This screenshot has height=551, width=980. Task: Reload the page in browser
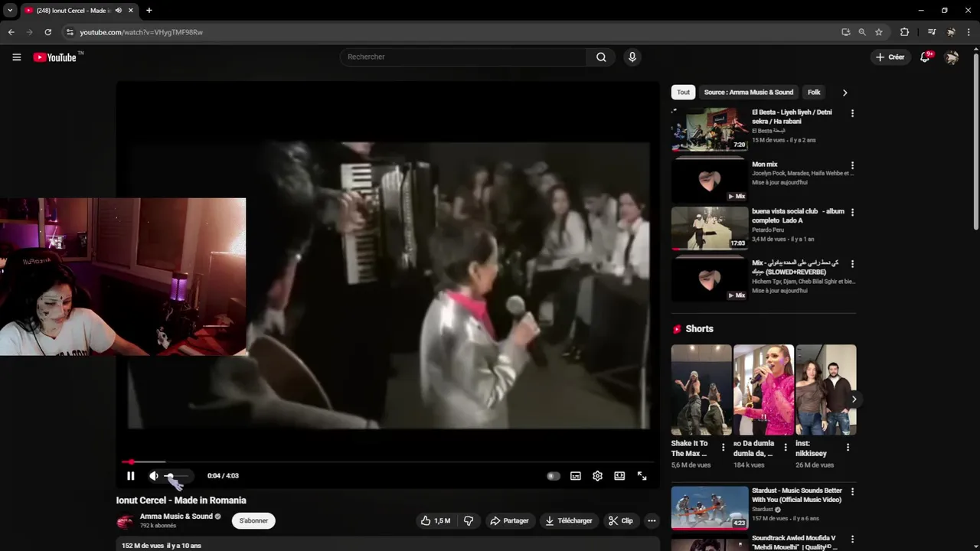pyautogui.click(x=47, y=32)
